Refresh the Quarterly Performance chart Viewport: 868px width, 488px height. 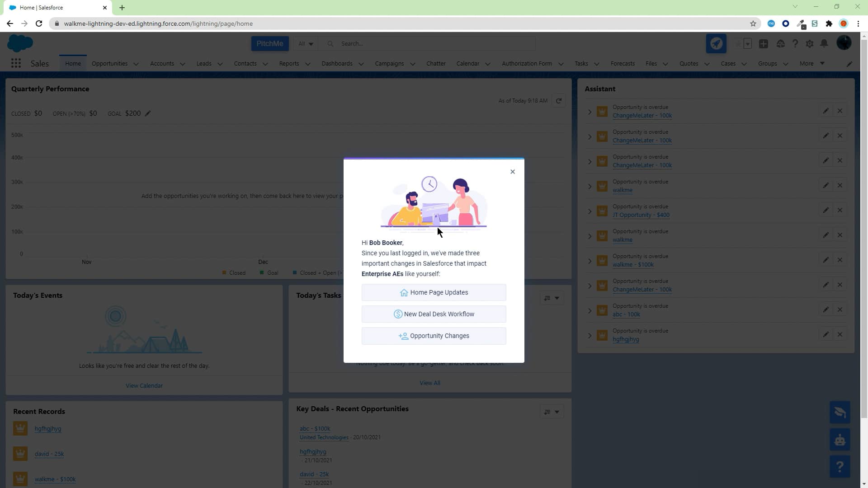coord(559,100)
